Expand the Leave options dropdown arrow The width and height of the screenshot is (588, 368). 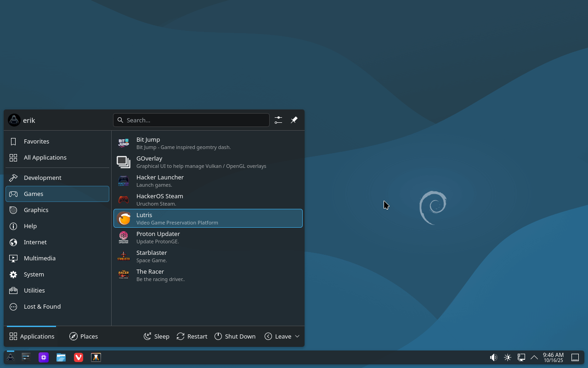(x=297, y=336)
